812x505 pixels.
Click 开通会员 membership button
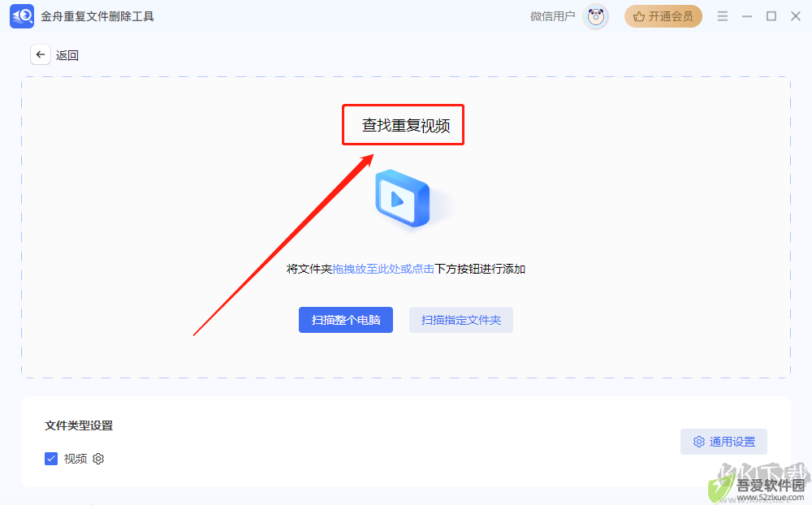click(663, 16)
